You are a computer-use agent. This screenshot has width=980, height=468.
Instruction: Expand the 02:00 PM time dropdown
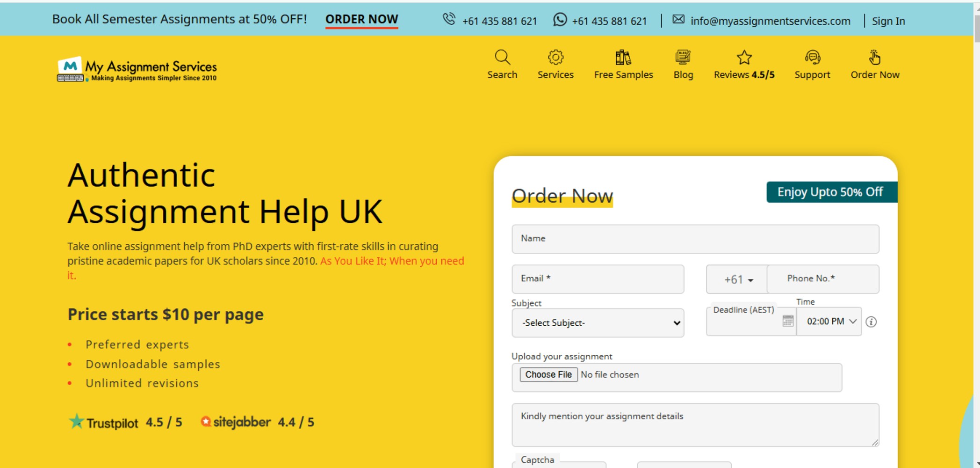click(x=830, y=322)
